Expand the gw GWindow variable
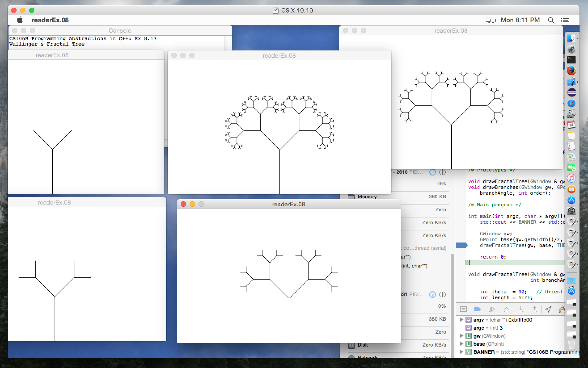Screen dimensions: 588x368 (461, 336)
